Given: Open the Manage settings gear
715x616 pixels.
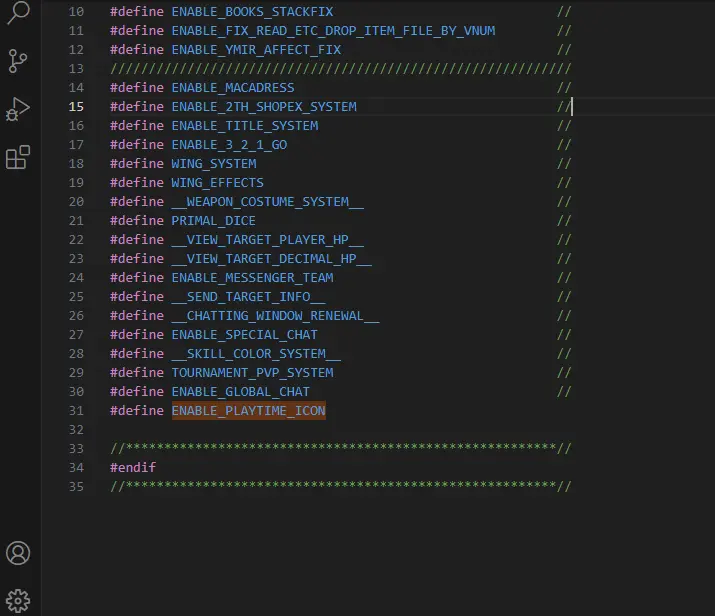Looking at the screenshot, I should [18, 600].
